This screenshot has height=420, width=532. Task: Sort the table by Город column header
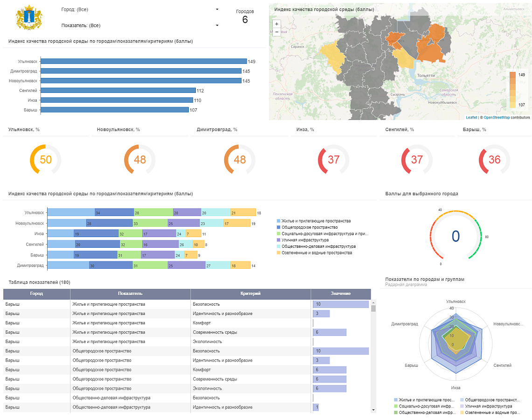37,294
